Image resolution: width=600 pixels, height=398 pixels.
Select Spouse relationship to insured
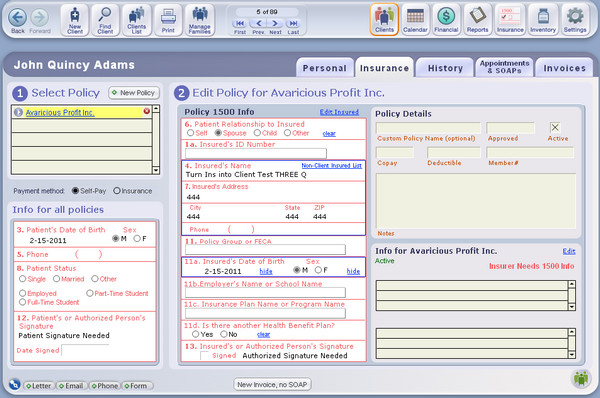pos(218,133)
